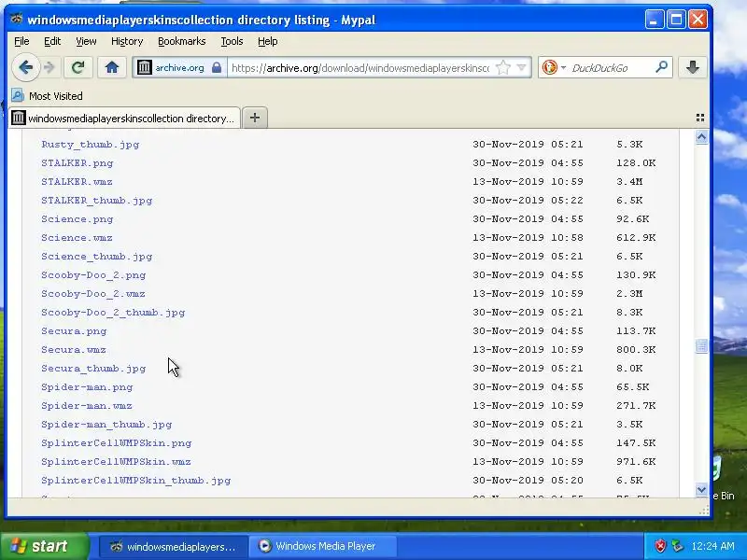Image resolution: width=747 pixels, height=560 pixels.
Task: Open the View menu
Action: [86, 41]
